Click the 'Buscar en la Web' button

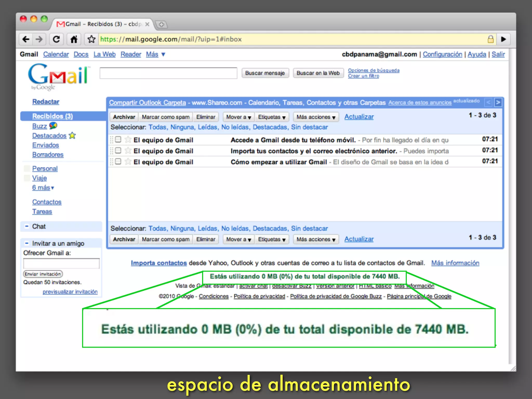[318, 73]
